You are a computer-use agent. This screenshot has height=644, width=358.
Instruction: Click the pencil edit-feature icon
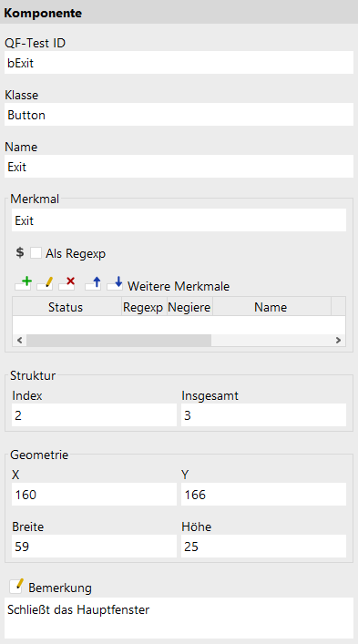click(46, 283)
